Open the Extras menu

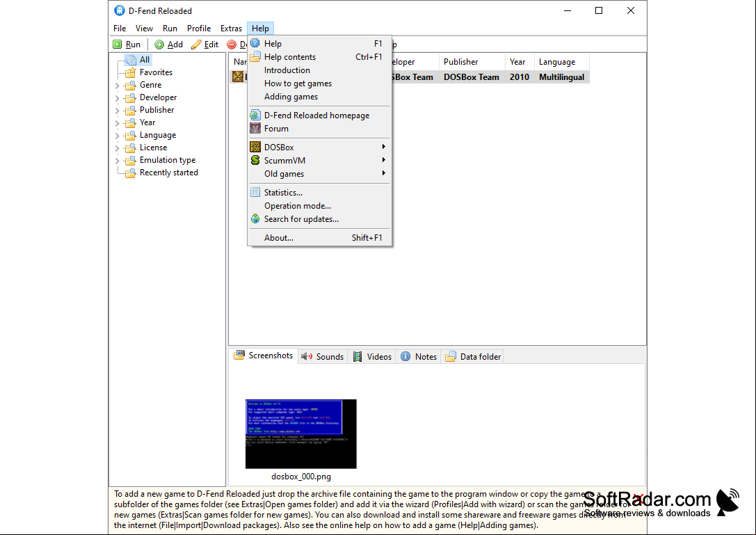231,29
